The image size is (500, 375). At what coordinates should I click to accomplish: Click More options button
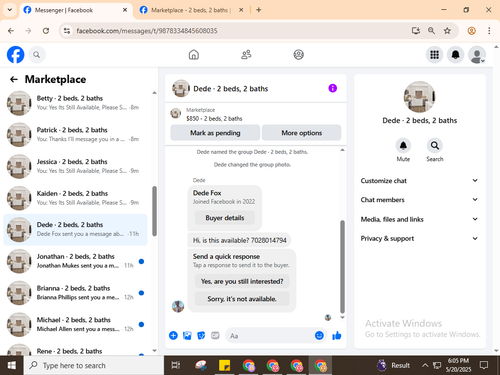pos(301,133)
